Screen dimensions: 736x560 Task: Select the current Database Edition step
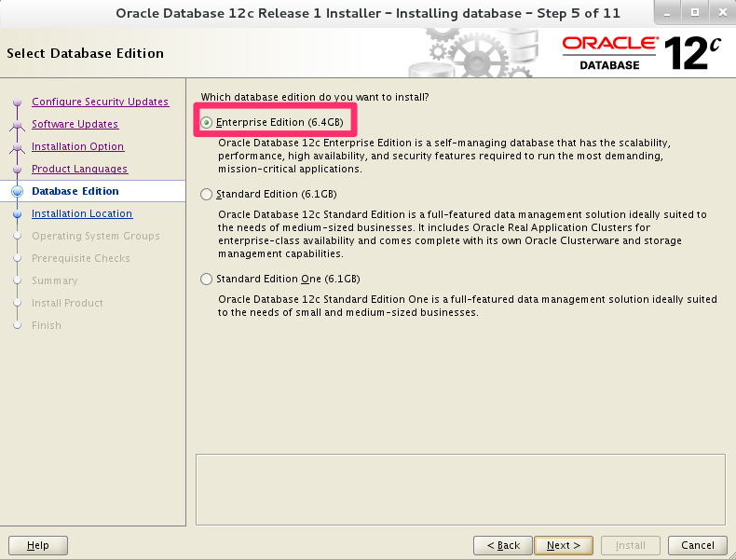tap(75, 191)
